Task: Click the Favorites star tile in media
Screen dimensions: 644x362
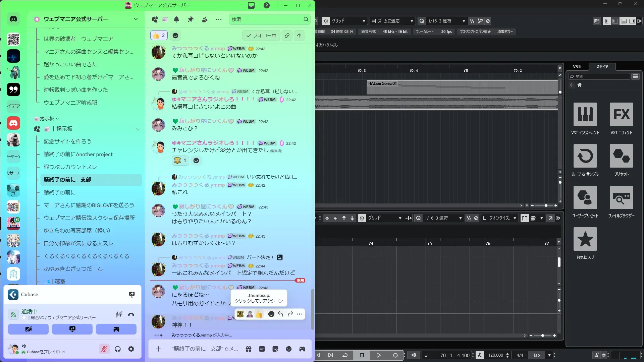Action: [x=585, y=239]
